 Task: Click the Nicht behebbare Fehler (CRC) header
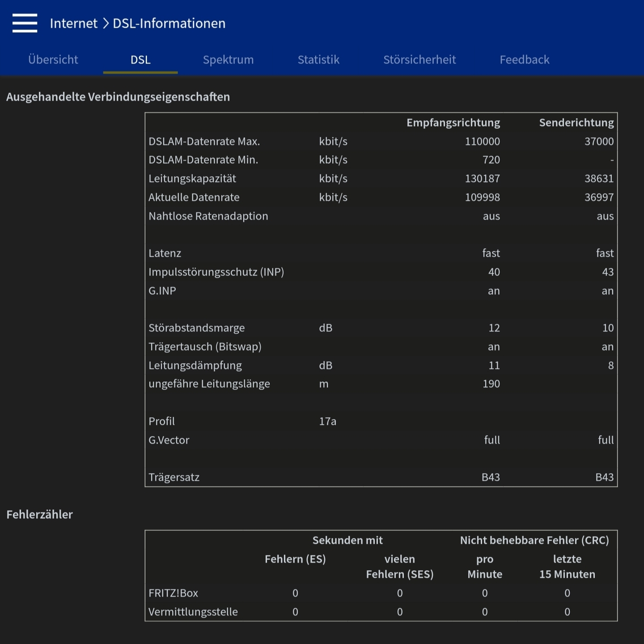(x=535, y=540)
